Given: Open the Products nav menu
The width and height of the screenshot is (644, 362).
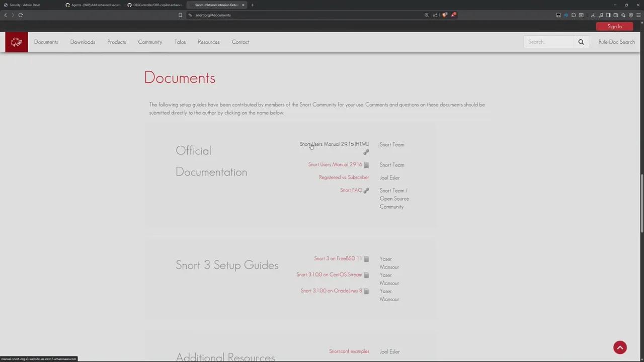Looking at the screenshot, I should pyautogui.click(x=117, y=42).
